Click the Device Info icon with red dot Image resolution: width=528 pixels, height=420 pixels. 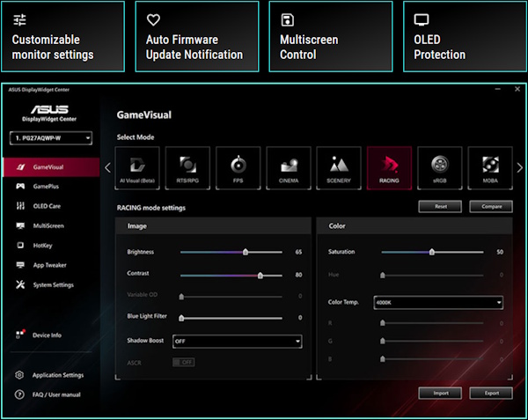coord(20,334)
